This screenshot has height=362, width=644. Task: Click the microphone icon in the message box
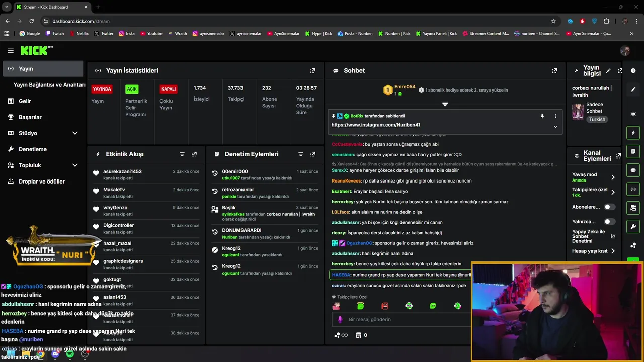pyautogui.click(x=340, y=319)
